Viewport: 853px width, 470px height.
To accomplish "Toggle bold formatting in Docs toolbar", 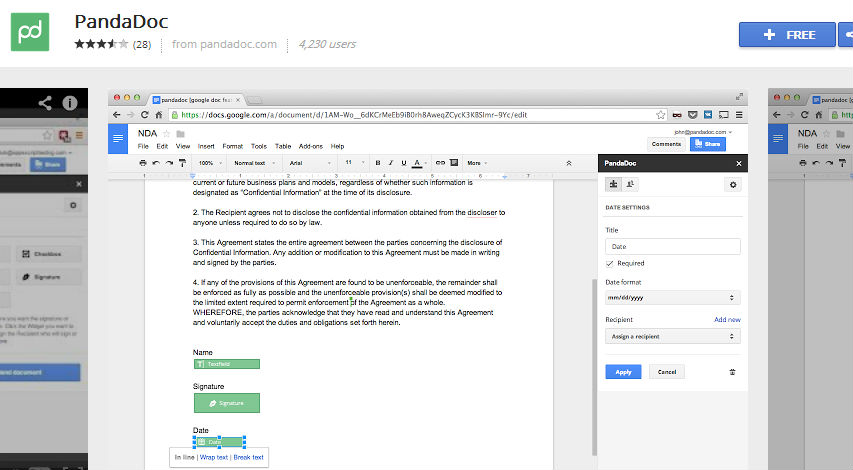I will (x=378, y=163).
